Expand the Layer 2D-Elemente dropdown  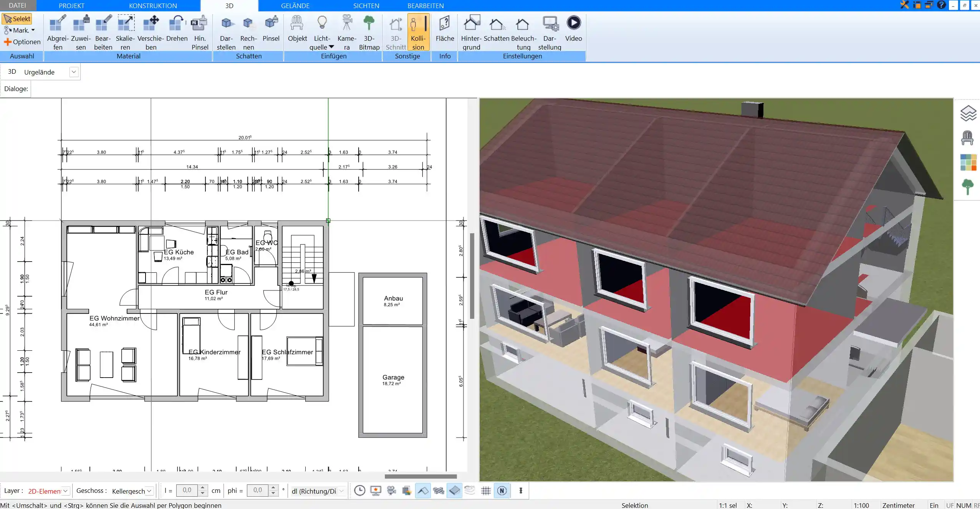[66, 491]
